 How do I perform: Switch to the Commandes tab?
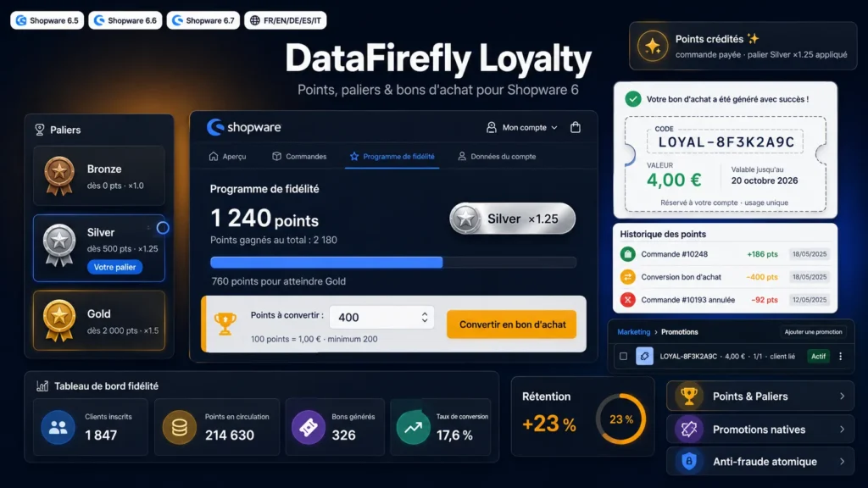coord(299,157)
